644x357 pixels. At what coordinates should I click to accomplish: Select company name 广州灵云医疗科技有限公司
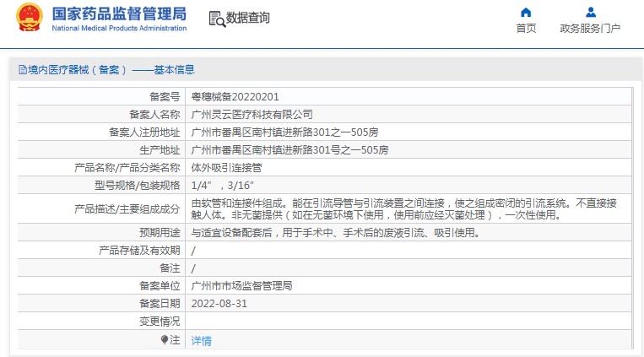click(x=252, y=115)
